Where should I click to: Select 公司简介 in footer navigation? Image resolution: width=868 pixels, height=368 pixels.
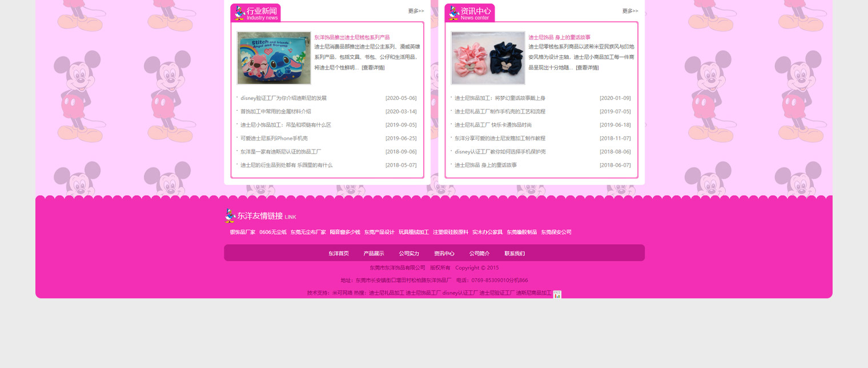click(479, 253)
